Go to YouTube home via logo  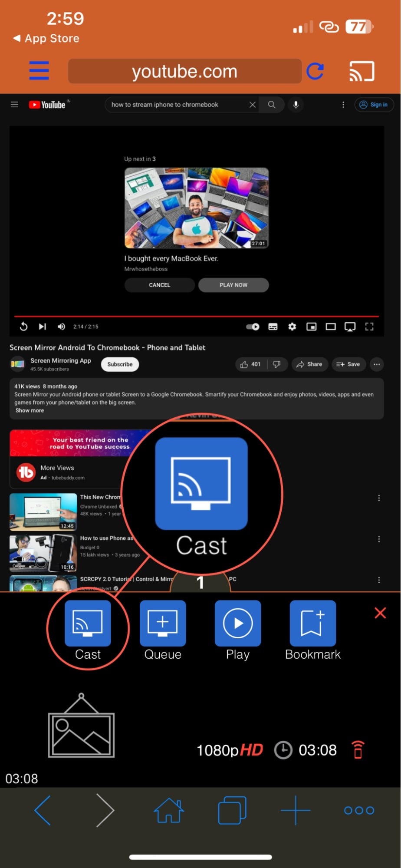(47, 105)
